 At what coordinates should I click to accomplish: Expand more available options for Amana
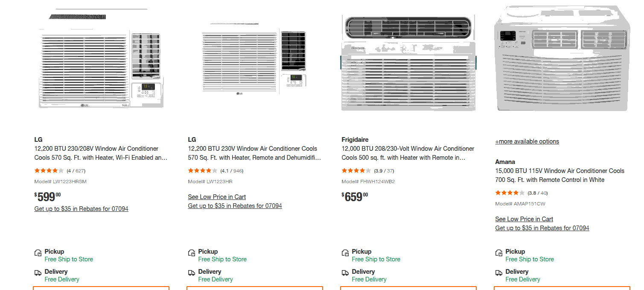coord(527,141)
